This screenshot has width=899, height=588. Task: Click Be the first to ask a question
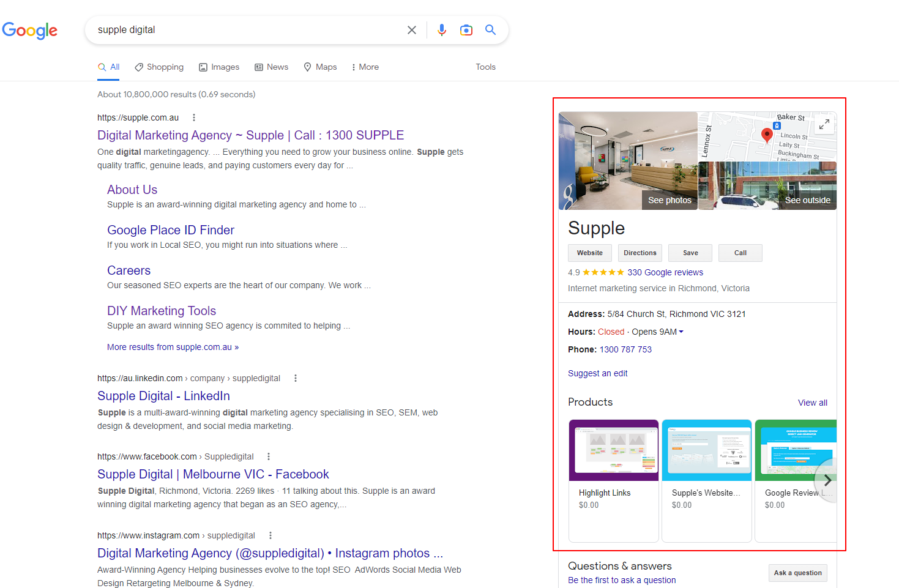click(622, 580)
